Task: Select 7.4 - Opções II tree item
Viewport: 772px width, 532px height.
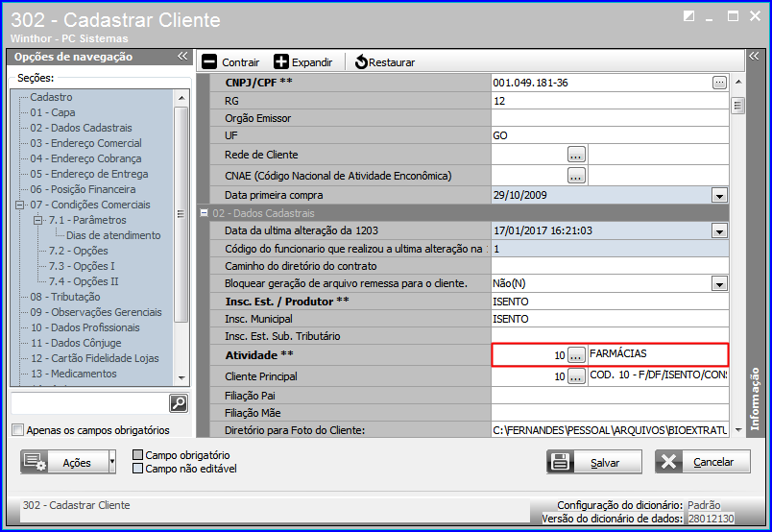Action: pos(84,281)
